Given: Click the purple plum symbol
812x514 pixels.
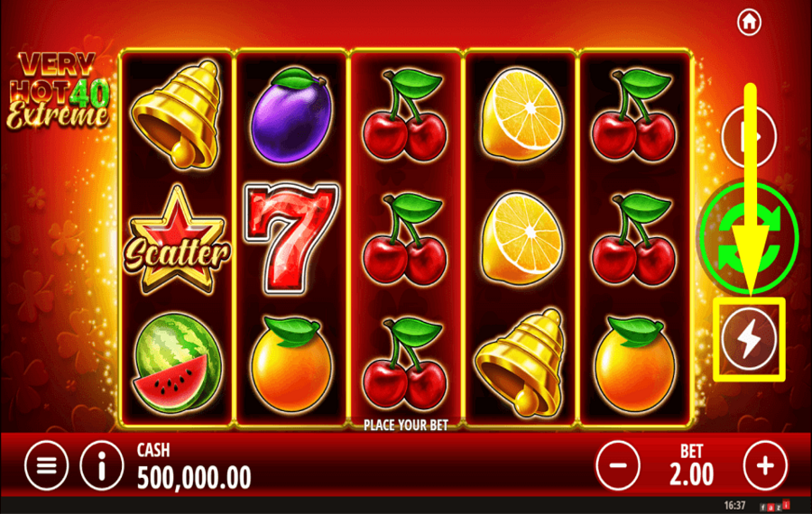Looking at the screenshot, I should [x=291, y=115].
